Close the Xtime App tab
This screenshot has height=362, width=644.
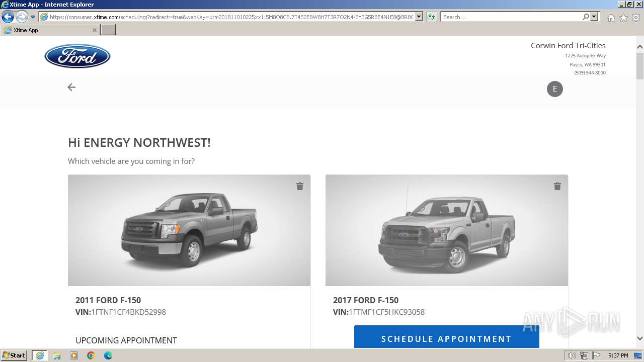click(x=94, y=30)
